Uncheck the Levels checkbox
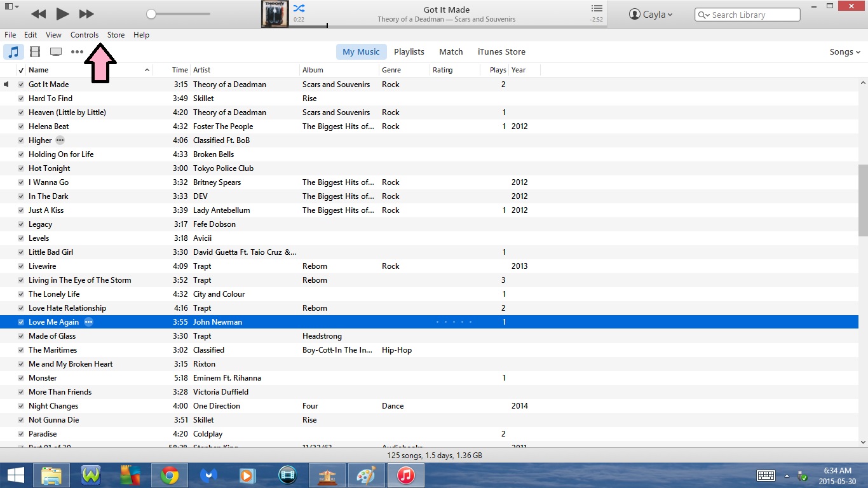868x488 pixels. 21,238
